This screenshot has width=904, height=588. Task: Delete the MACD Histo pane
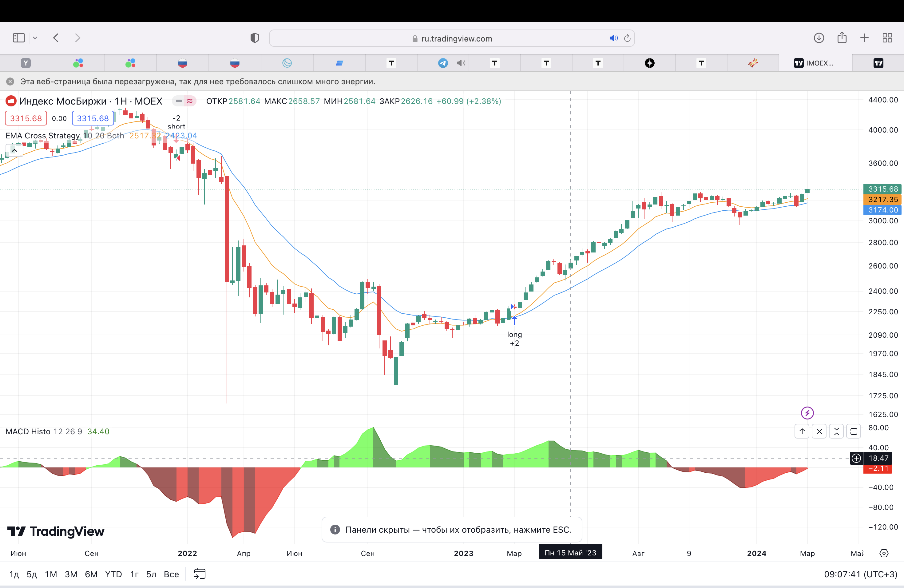click(x=819, y=431)
